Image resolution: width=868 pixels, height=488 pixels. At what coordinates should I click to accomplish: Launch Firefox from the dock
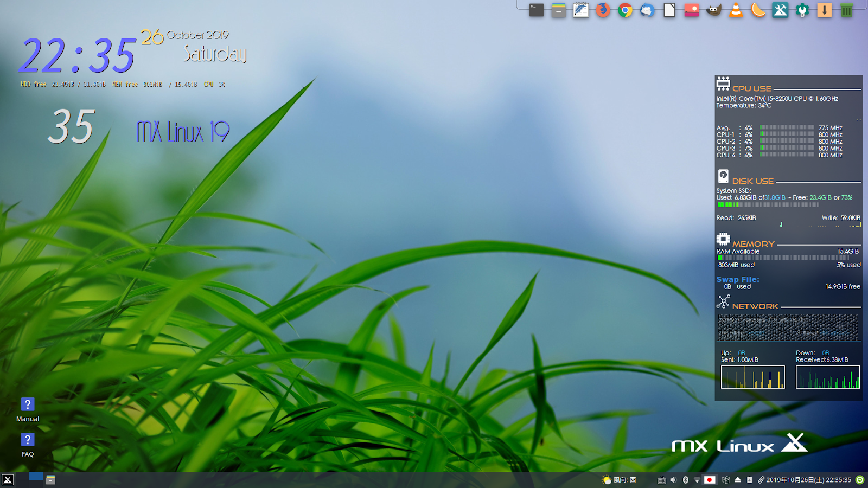click(603, 10)
